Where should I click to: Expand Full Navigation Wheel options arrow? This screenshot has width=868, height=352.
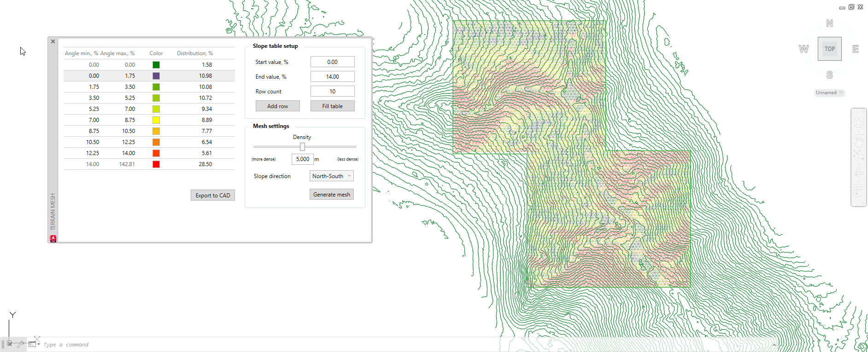click(x=858, y=131)
